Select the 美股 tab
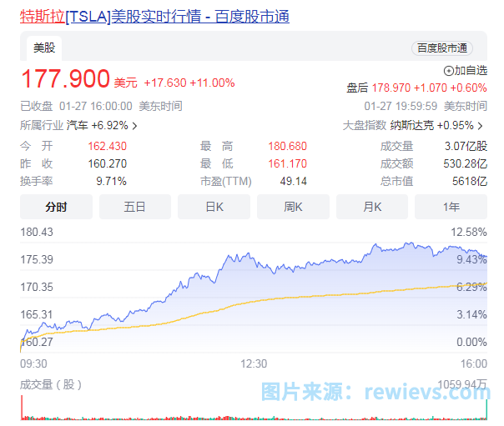504x426 pixels. (44, 48)
